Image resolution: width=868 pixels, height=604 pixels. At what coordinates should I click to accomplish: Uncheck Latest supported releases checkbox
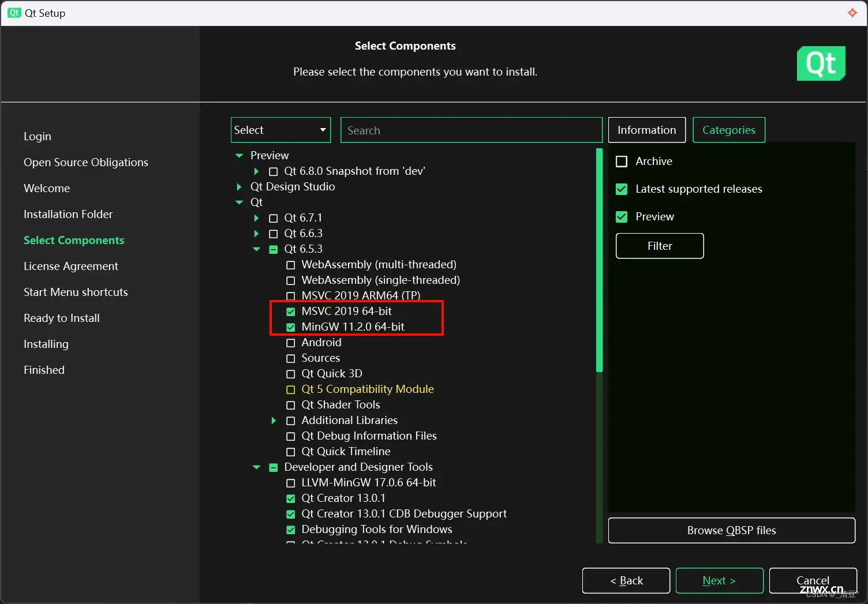(622, 189)
